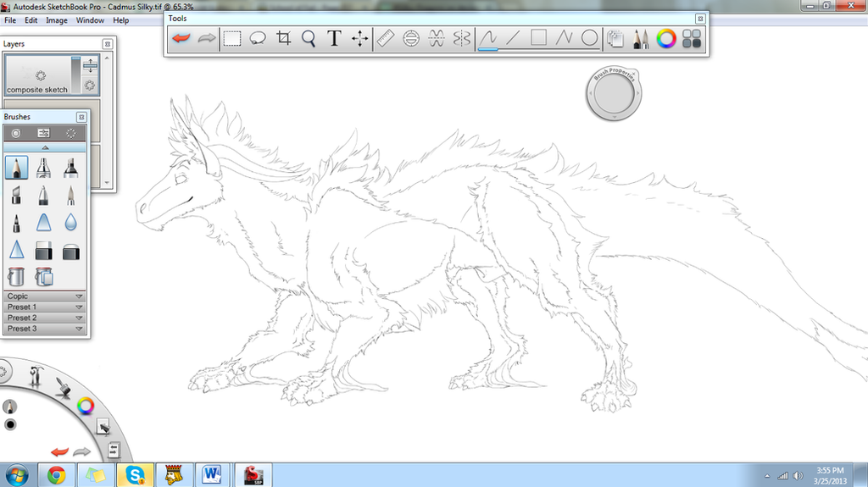Select the Chisel tip pen brush
Image resolution: width=868 pixels, height=487 pixels.
point(17,195)
